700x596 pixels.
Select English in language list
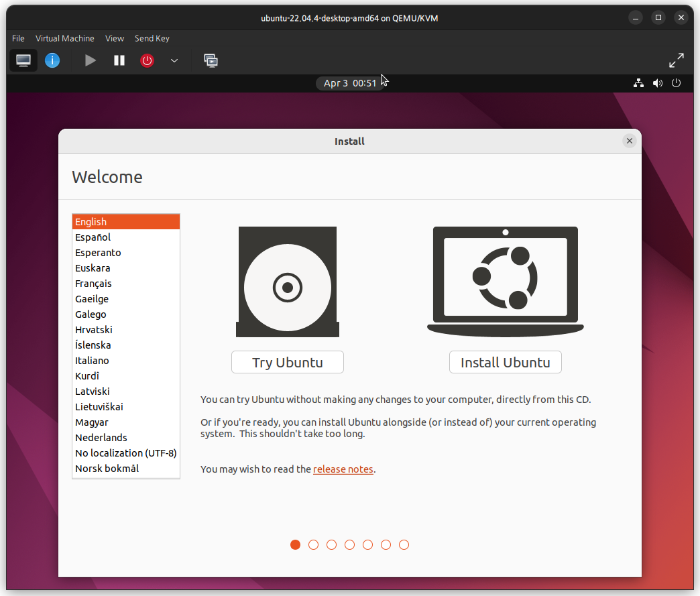point(126,222)
